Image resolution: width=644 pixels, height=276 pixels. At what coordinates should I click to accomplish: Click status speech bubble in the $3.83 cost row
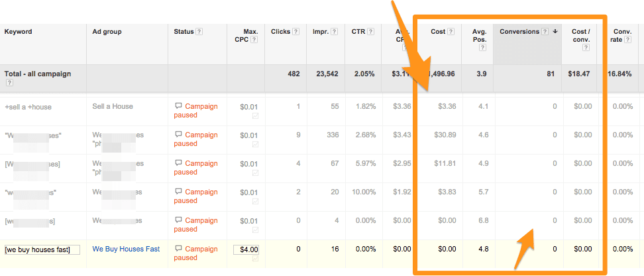tap(178, 192)
